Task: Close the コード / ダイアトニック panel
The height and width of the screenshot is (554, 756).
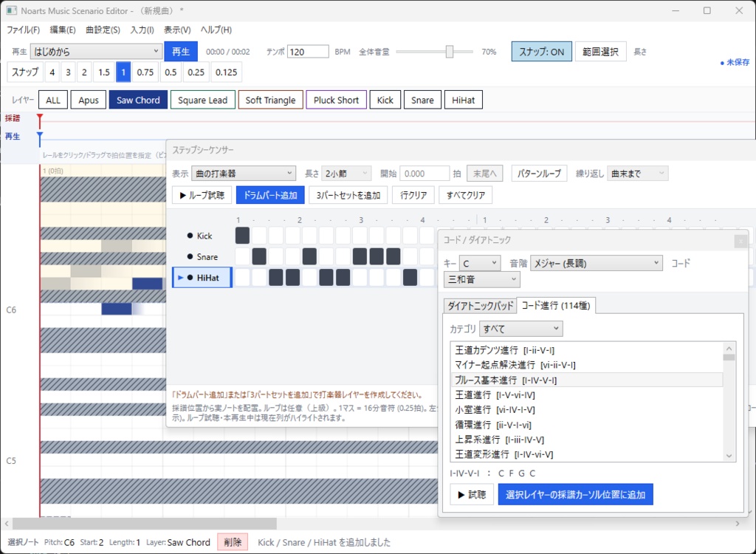Action: 740,242
